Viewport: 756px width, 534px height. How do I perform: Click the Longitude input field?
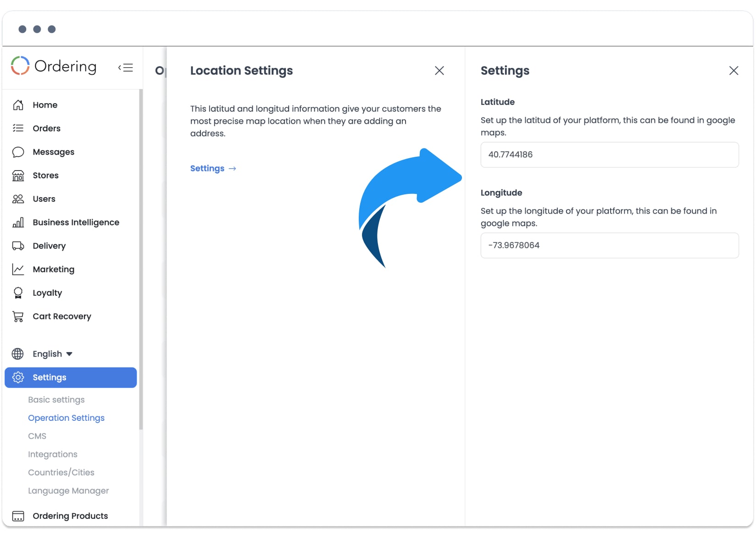coord(610,246)
